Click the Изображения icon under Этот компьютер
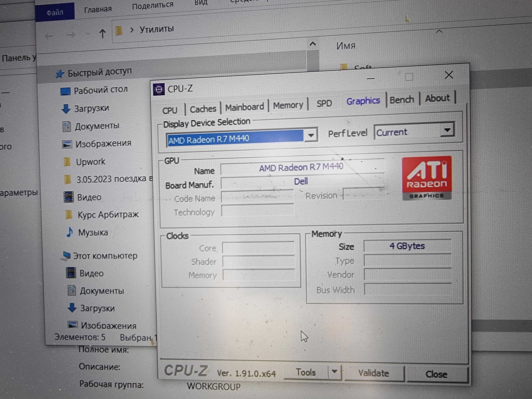The width and height of the screenshot is (532, 399). [x=72, y=325]
